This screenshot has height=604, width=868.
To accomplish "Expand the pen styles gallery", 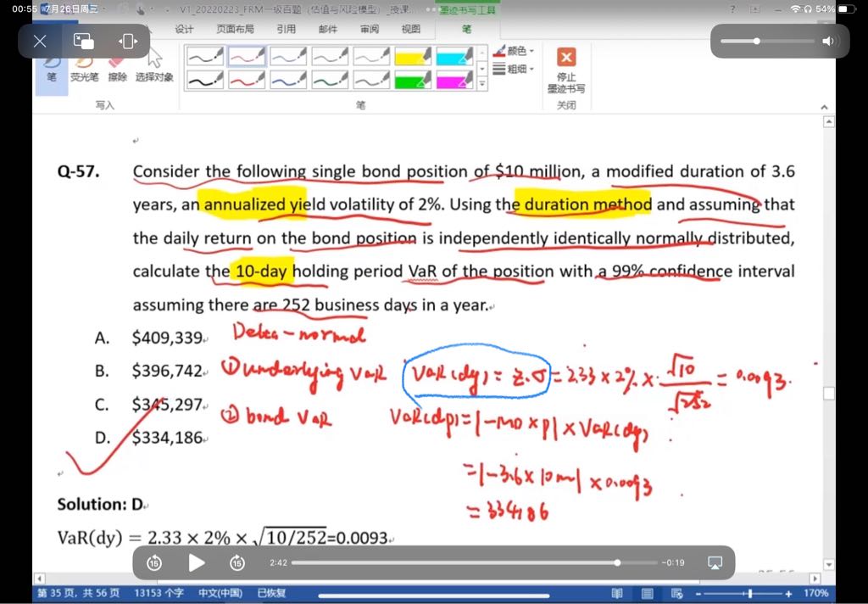I will click(x=482, y=84).
